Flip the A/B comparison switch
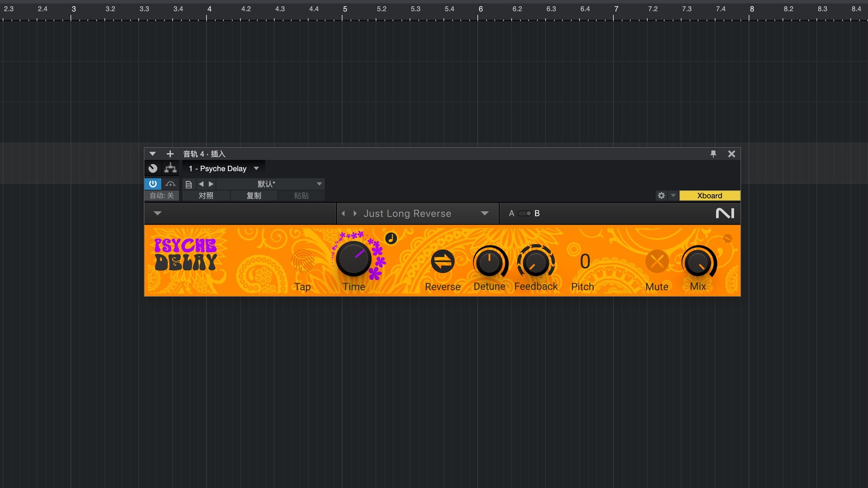The image size is (868, 488). pyautogui.click(x=525, y=213)
